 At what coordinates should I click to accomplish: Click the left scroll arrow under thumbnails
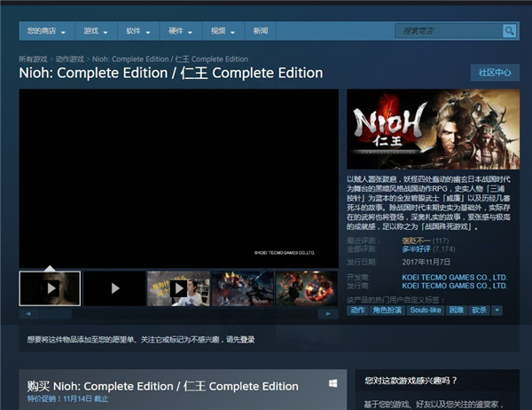(28, 313)
